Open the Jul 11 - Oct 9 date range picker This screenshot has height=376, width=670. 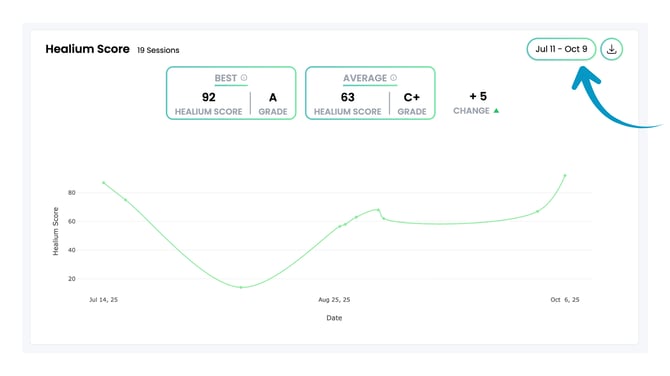tap(561, 49)
